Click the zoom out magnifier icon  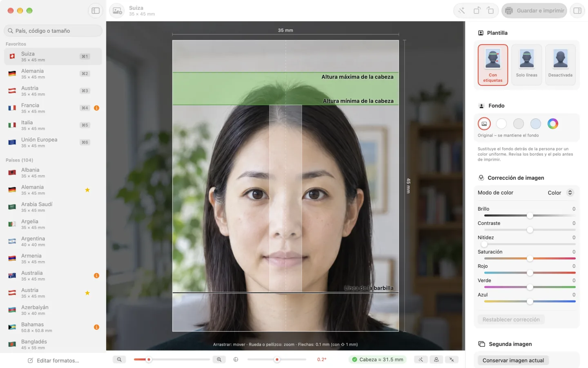click(119, 359)
